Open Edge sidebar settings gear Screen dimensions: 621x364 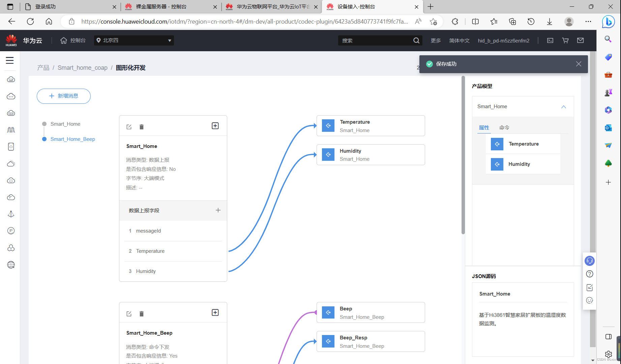pyautogui.click(x=609, y=354)
